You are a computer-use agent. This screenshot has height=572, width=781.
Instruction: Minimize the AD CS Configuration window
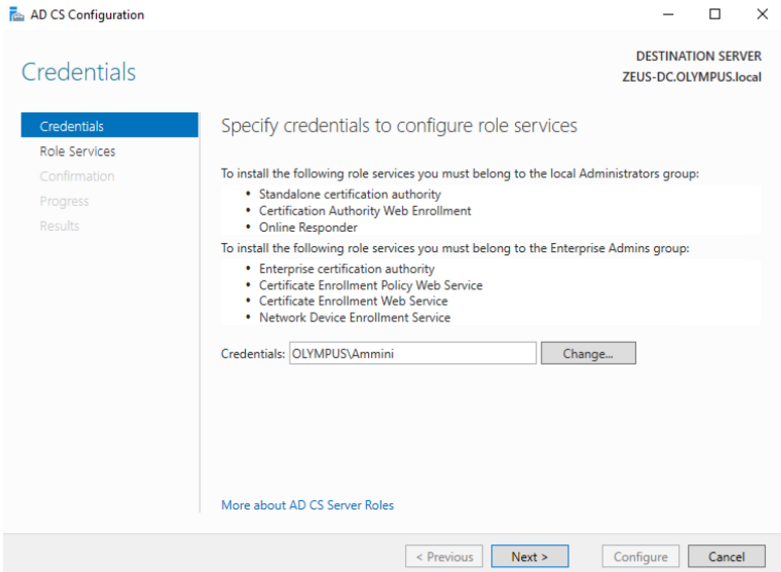tap(668, 15)
